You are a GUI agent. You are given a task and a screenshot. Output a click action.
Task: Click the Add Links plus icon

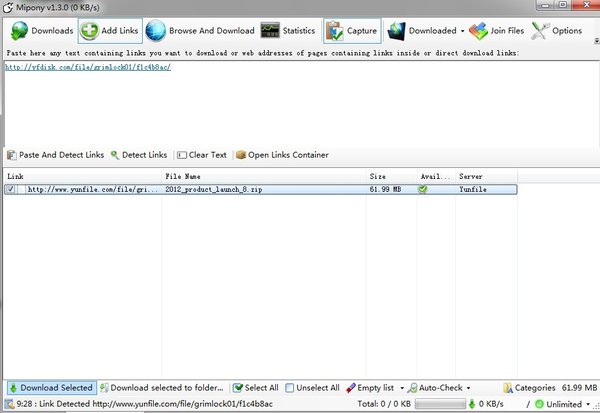click(x=89, y=31)
